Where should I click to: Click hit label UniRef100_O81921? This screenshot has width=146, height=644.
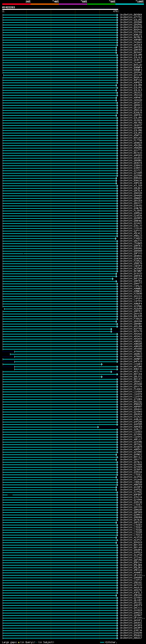131,93
